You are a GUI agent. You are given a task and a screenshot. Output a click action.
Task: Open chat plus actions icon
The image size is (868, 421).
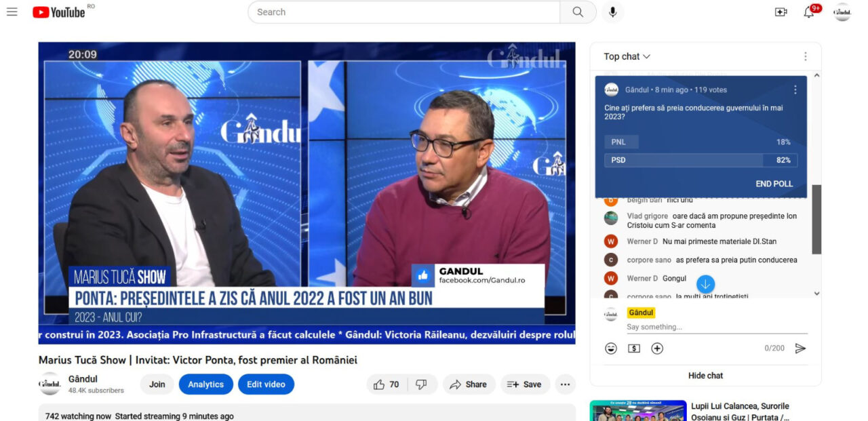click(657, 348)
